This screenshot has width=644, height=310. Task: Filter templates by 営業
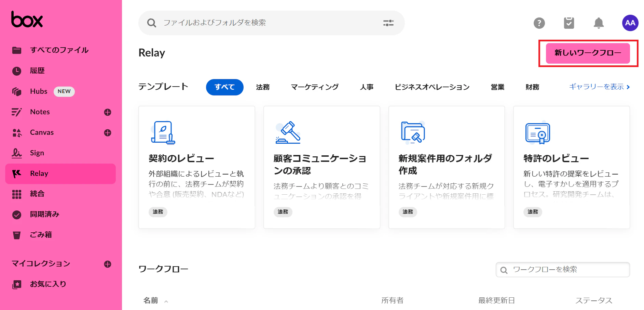coord(497,87)
